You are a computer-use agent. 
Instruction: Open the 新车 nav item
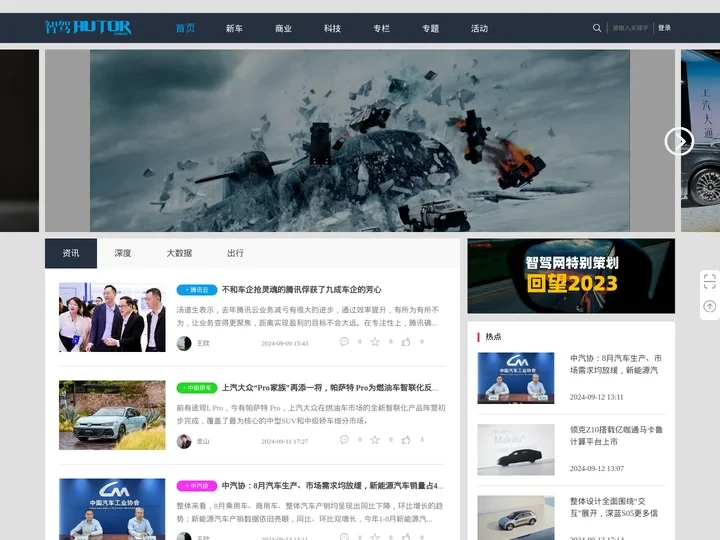point(234,28)
